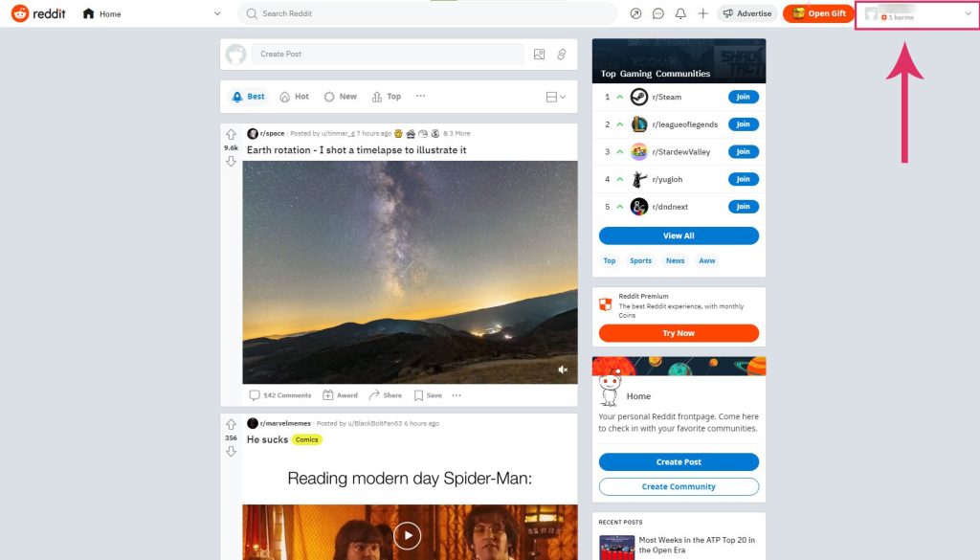The image size is (980, 560).
Task: Upvote the "He sucks" post
Action: [231, 425]
